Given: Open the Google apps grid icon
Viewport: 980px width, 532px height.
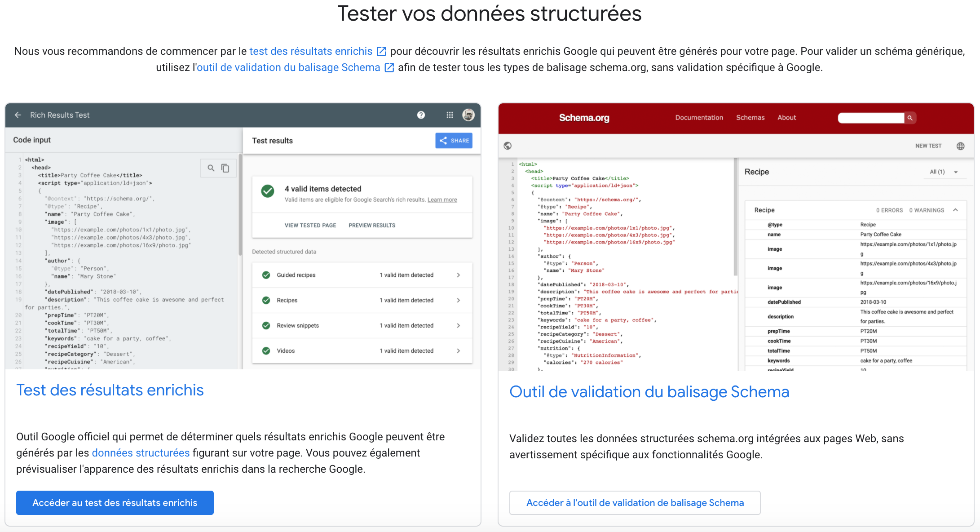Looking at the screenshot, I should 450,115.
